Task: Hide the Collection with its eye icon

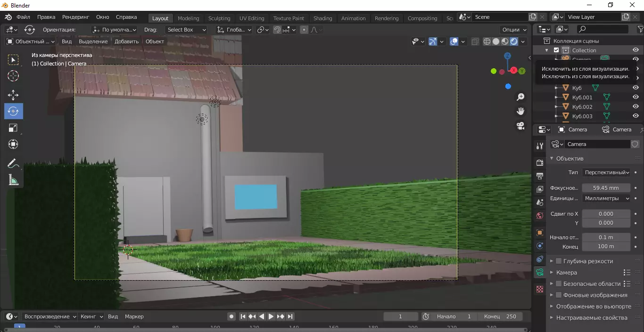Action: click(636, 50)
